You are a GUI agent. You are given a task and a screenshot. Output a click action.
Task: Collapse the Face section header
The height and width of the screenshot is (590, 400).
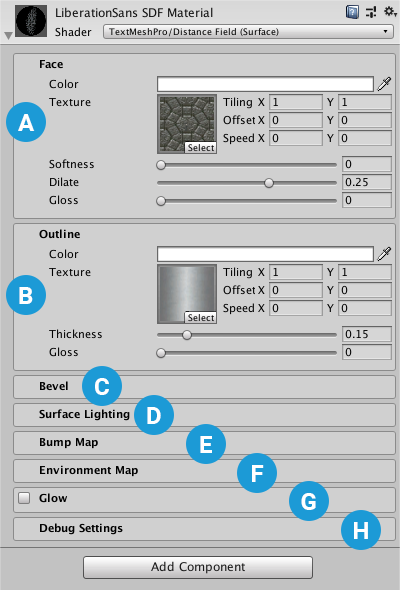pyautogui.click(x=51, y=64)
